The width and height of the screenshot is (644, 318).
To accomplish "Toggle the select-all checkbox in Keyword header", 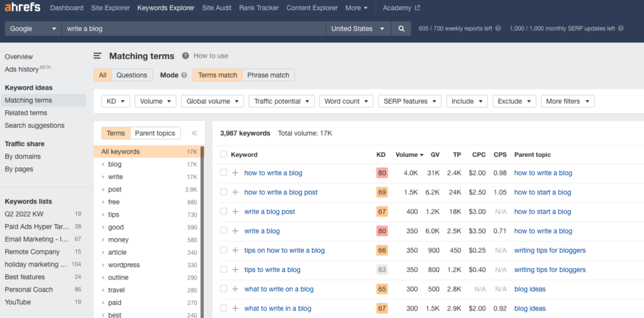I will pos(223,154).
